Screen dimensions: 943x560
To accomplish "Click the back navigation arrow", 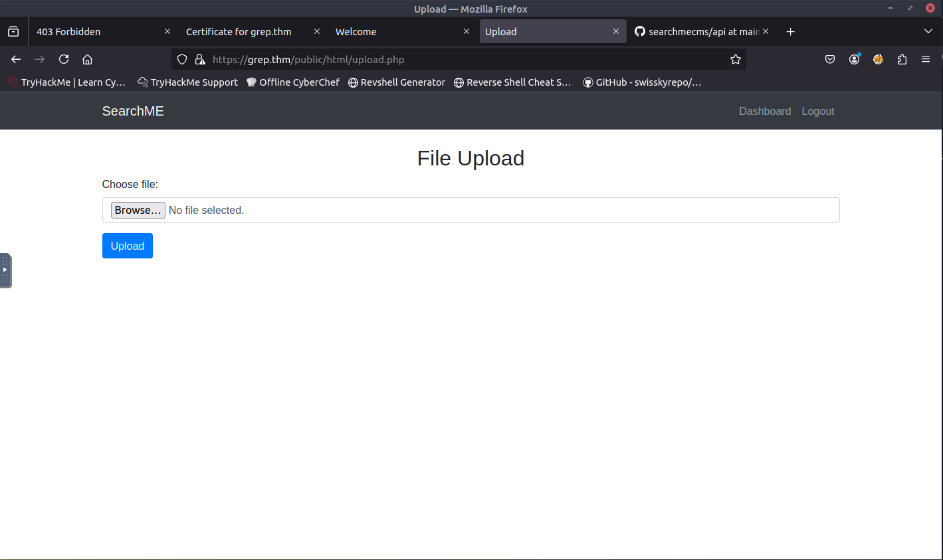I will click(16, 59).
